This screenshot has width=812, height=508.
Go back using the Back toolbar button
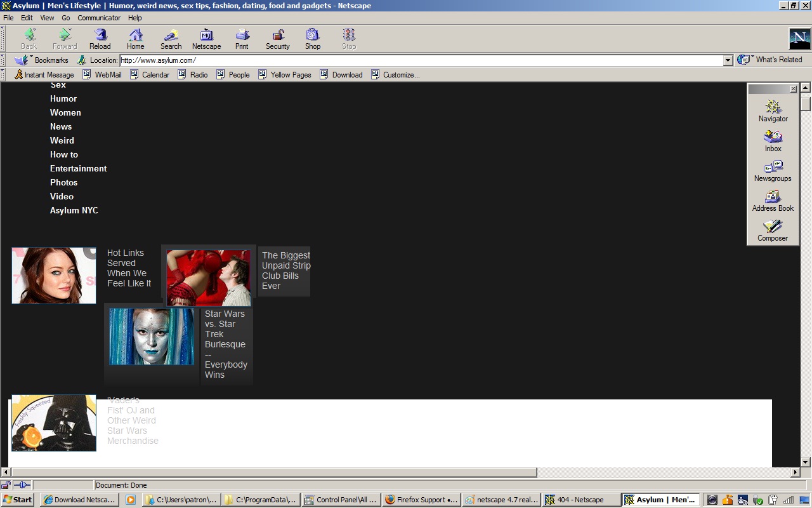[x=29, y=39]
